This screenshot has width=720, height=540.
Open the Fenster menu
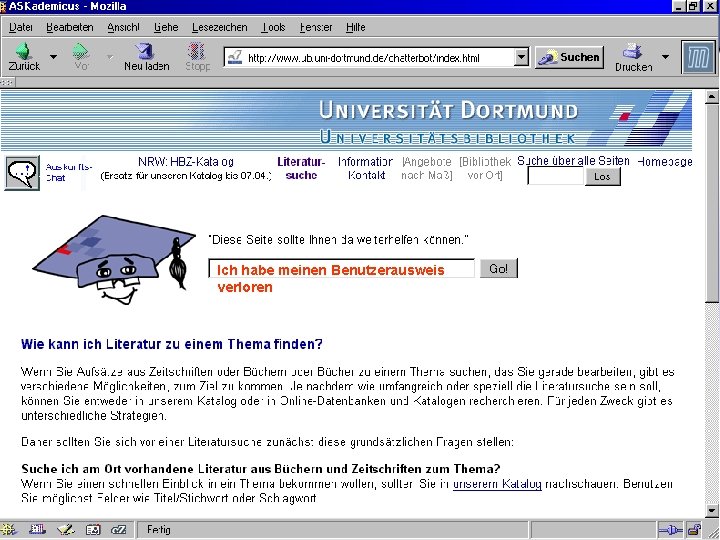pyautogui.click(x=316, y=28)
